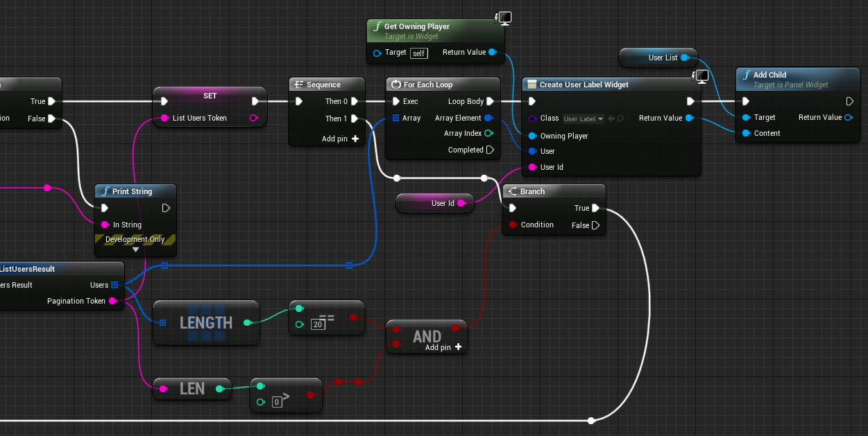Select the LENGTH array node
The image size is (868, 436).
click(x=206, y=322)
